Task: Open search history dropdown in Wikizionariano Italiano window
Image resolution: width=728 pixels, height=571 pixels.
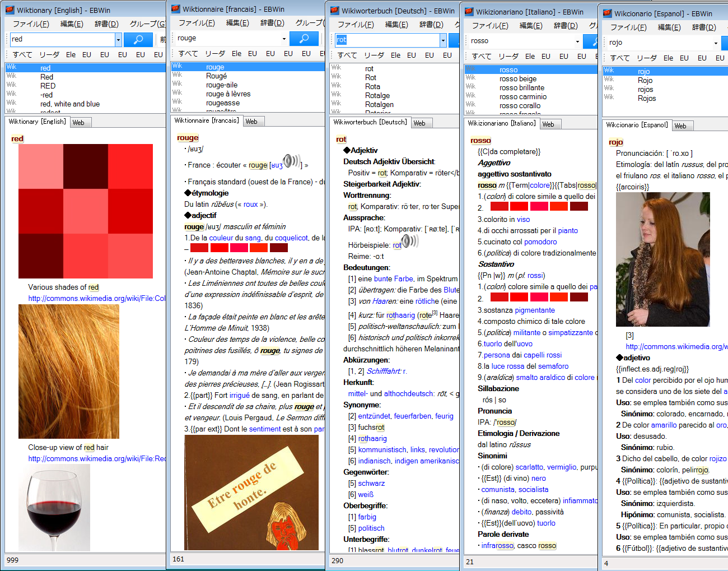Action: point(577,41)
